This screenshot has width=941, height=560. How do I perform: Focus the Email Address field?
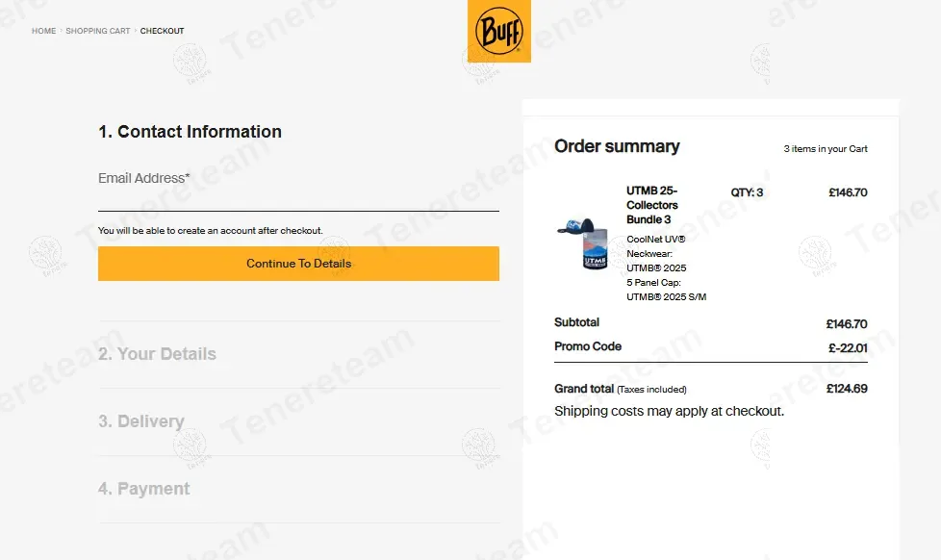click(x=298, y=195)
